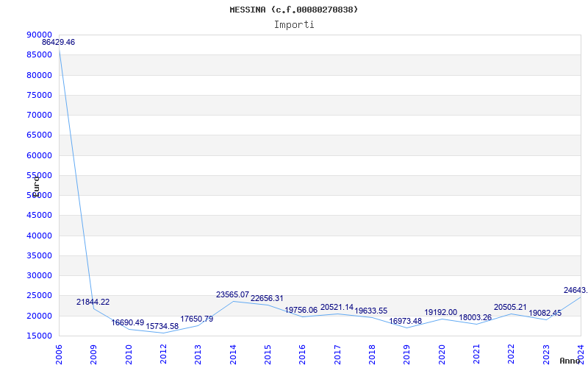Image resolution: width=588 pixels, height=368 pixels.
Task: Select the 86429.46 data label
Action: 58,43
